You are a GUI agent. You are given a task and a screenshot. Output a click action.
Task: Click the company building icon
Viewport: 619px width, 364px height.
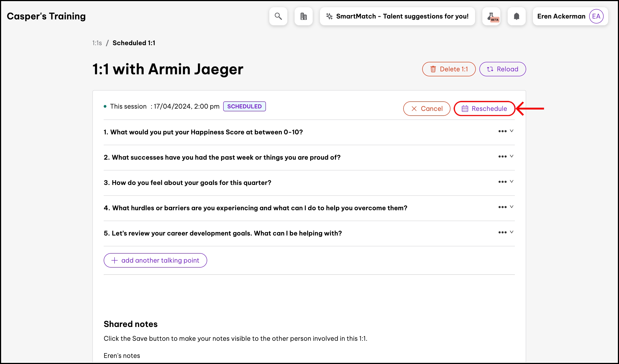(x=303, y=16)
